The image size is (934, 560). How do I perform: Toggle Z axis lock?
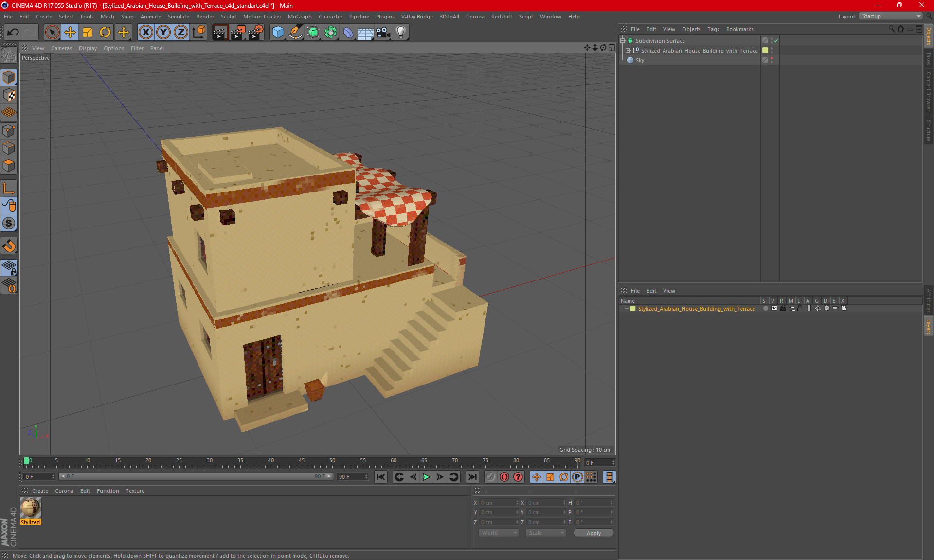(x=181, y=33)
